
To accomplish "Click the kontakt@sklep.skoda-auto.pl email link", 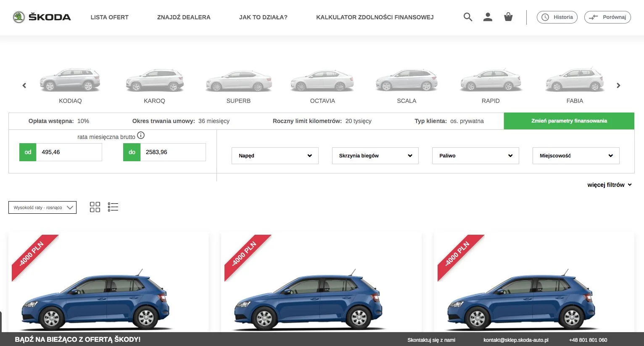I will pos(516,340).
